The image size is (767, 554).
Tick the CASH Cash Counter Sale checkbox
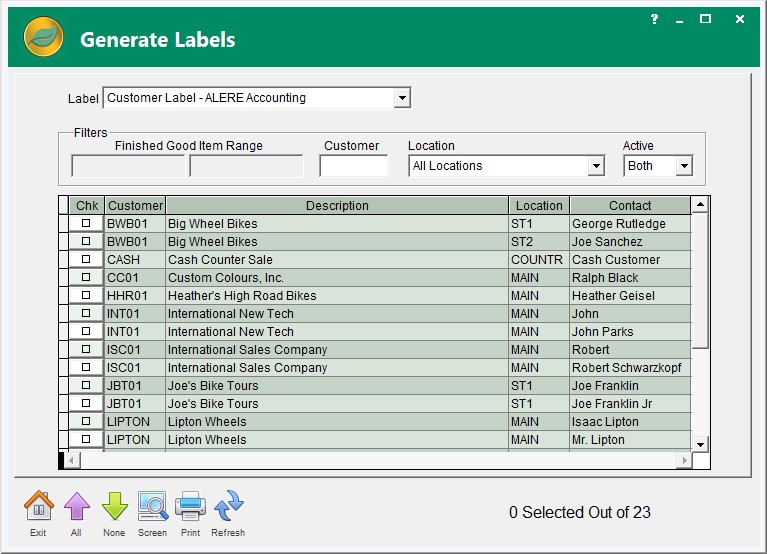(x=86, y=259)
